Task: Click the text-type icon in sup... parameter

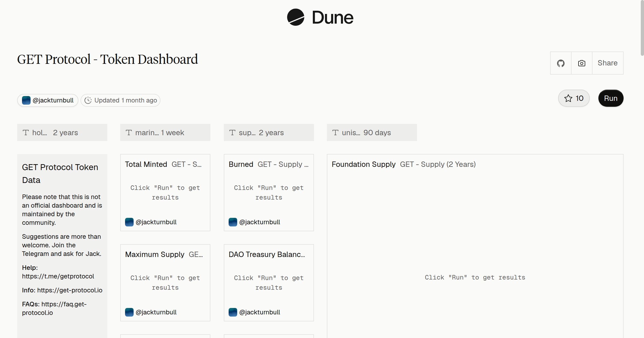Action: pos(232,133)
